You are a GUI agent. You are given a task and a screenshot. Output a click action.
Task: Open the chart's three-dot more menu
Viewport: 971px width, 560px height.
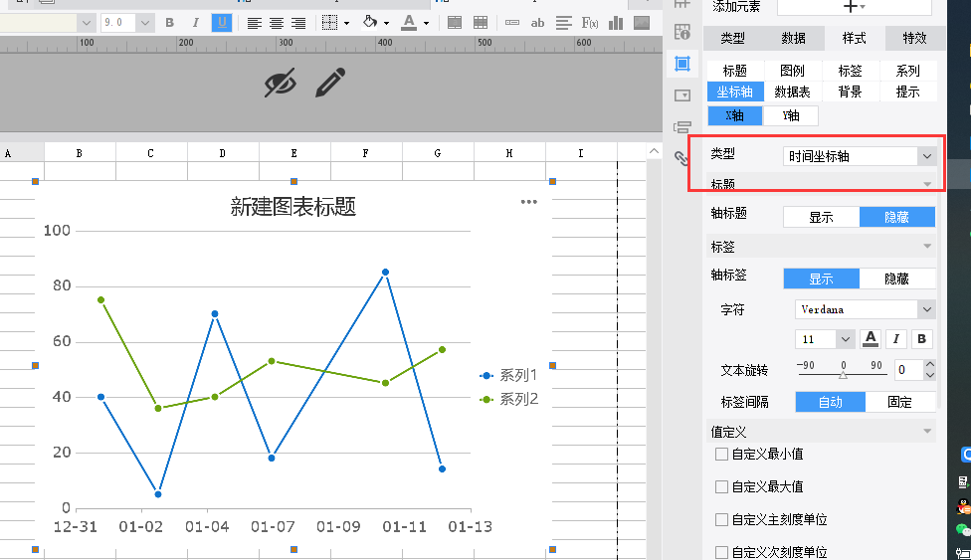pos(529,201)
